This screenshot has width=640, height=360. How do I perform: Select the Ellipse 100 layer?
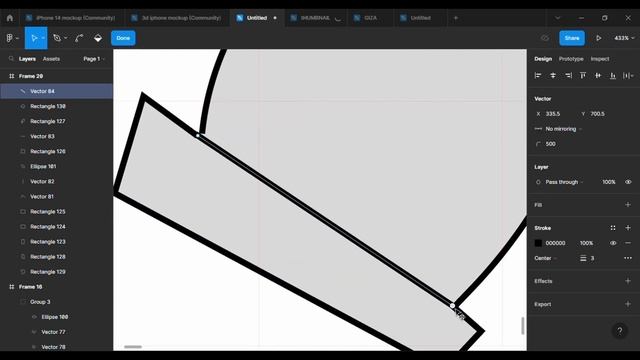56,317
